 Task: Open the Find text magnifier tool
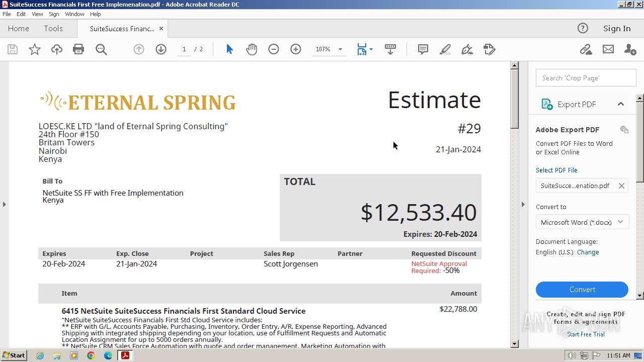coord(101,49)
